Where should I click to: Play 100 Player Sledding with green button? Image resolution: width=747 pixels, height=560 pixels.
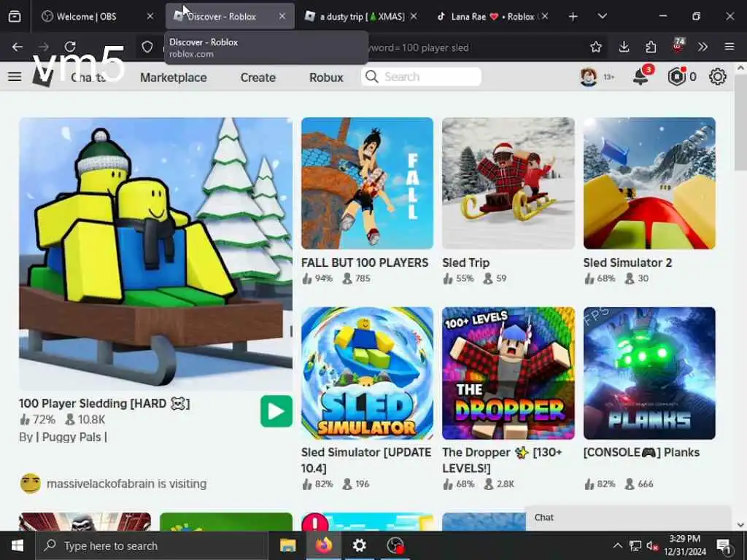pyautogui.click(x=276, y=411)
